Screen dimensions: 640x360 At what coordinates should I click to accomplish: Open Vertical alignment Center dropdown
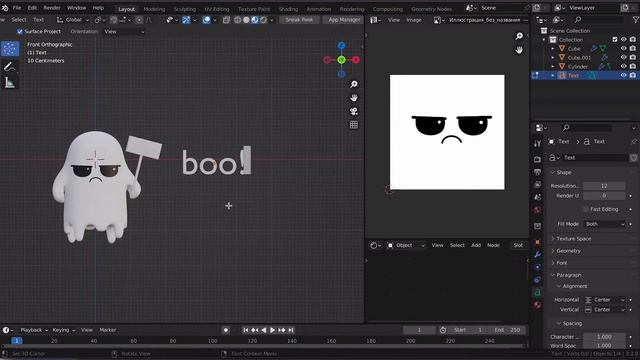click(x=604, y=309)
